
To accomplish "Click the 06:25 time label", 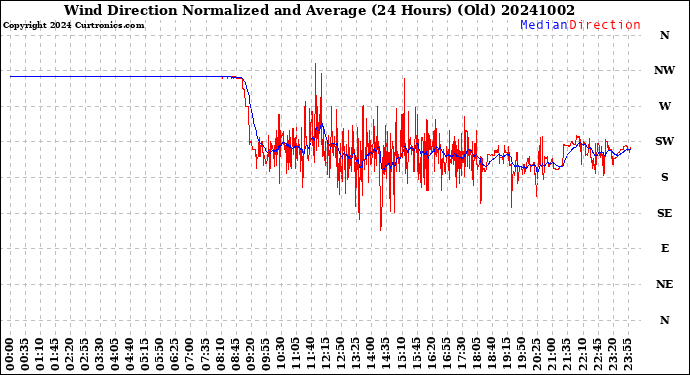I will click(x=176, y=354).
